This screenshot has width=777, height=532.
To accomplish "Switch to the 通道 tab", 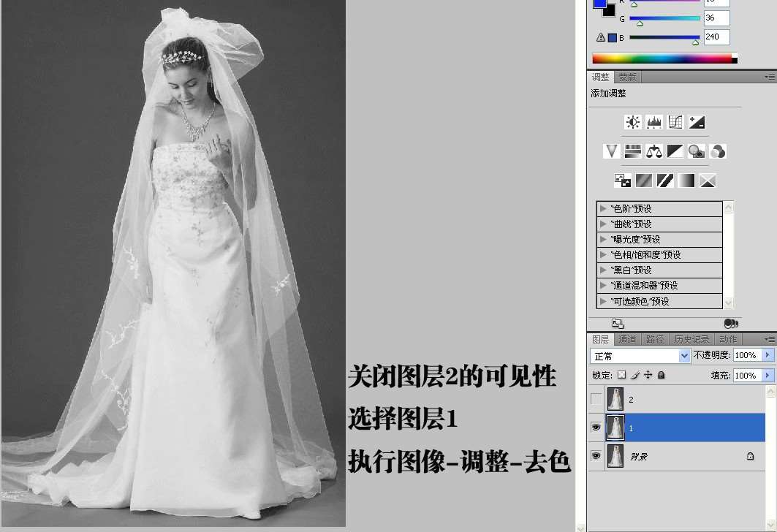I will click(x=627, y=340).
